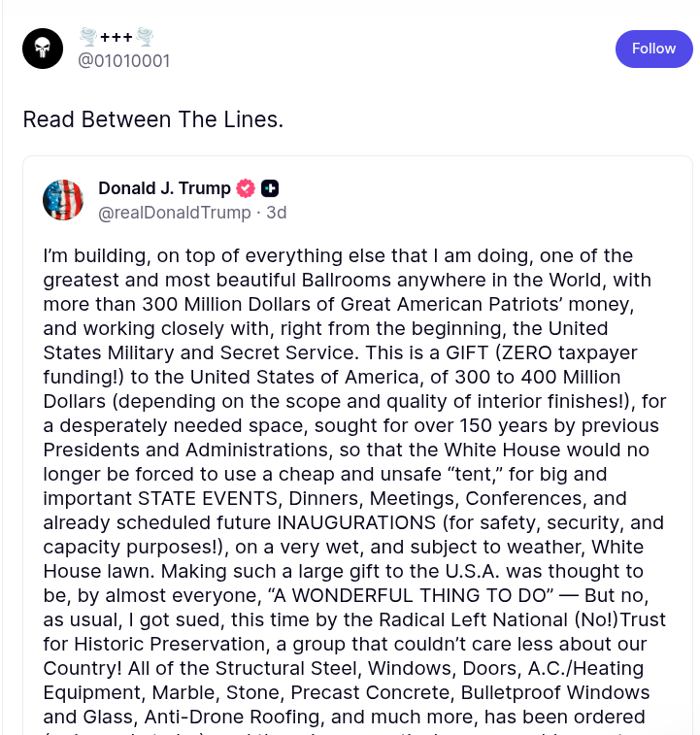The height and width of the screenshot is (735, 700).
Task: Click the left tornado emoji in the display name
Action: 88,37
